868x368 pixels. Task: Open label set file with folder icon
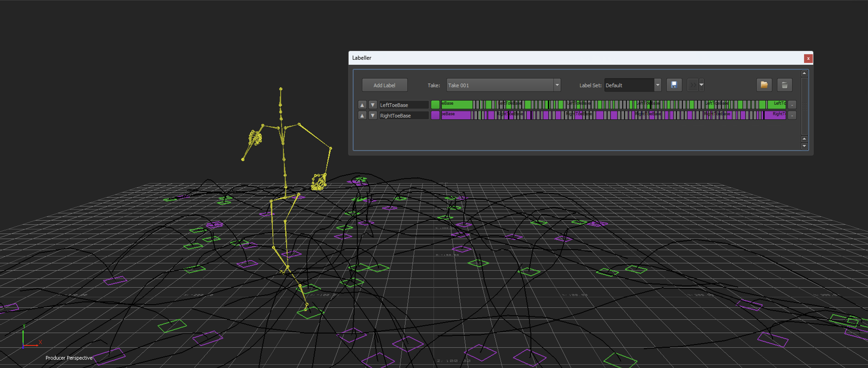[764, 85]
